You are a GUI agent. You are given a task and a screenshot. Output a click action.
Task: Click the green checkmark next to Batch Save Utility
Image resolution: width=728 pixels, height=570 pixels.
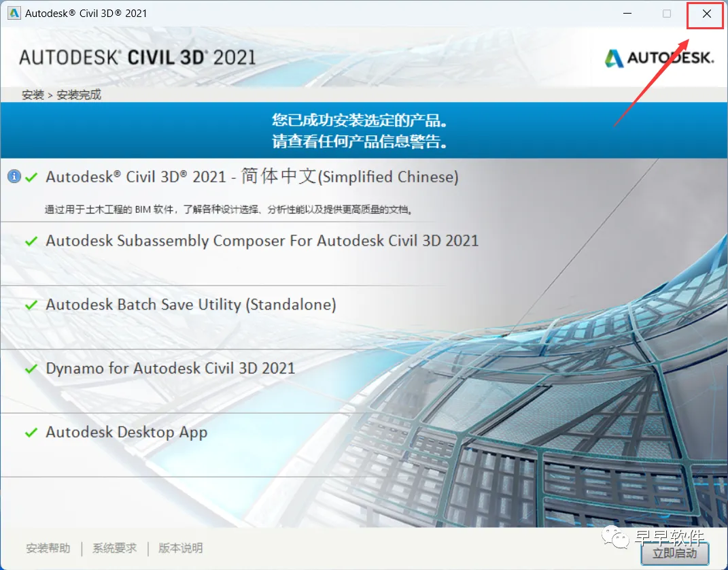pos(31,305)
